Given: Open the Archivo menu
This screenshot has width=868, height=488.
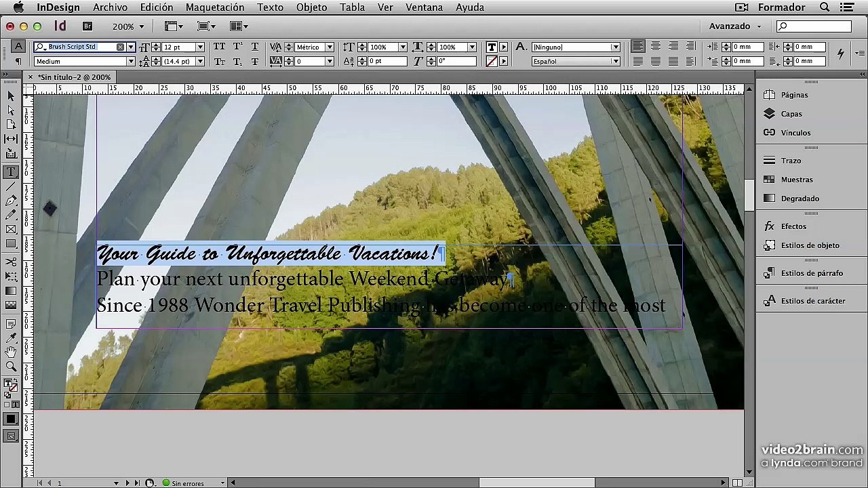Looking at the screenshot, I should pos(110,7).
